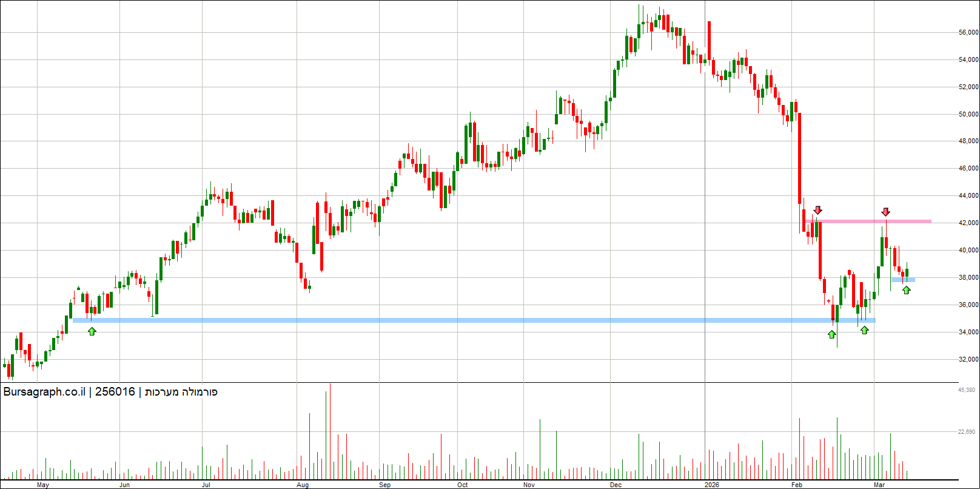Click the Aug label on the date axis
The height and width of the screenshot is (489, 980).
(303, 485)
